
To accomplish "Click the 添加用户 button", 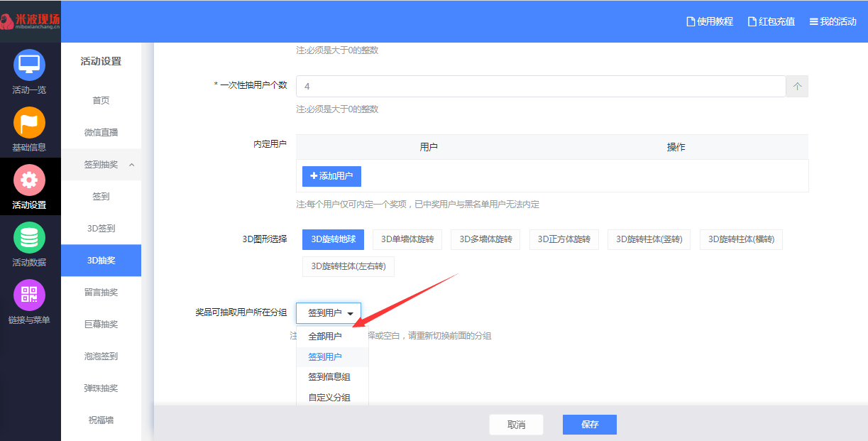I will (331, 176).
